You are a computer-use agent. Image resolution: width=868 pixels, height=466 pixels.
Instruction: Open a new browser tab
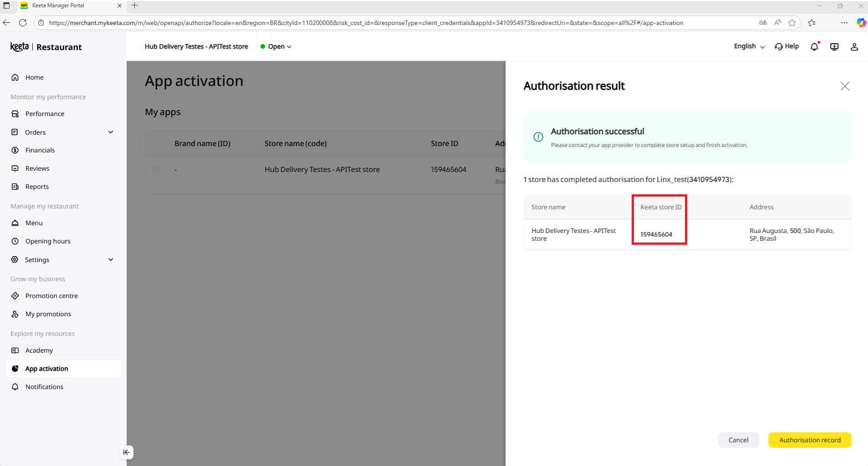point(134,5)
